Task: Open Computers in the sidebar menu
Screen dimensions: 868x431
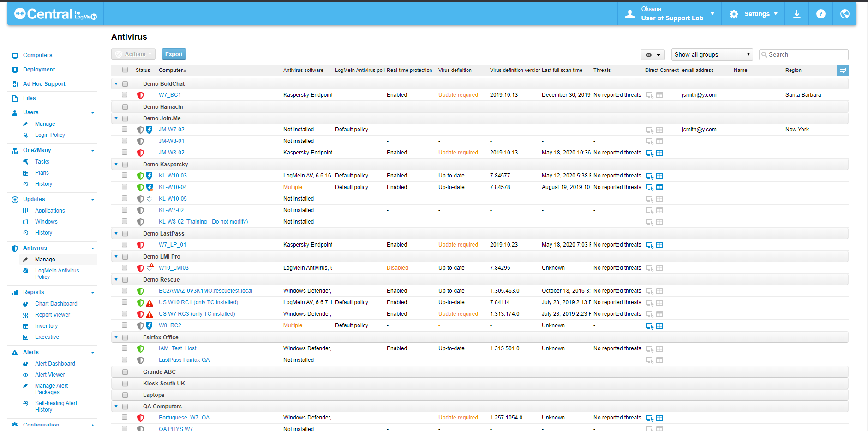Action: pos(38,55)
